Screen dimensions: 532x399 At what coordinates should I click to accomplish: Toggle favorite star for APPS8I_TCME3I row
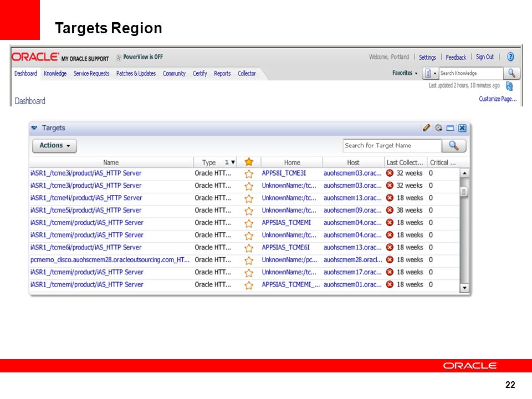coord(249,173)
